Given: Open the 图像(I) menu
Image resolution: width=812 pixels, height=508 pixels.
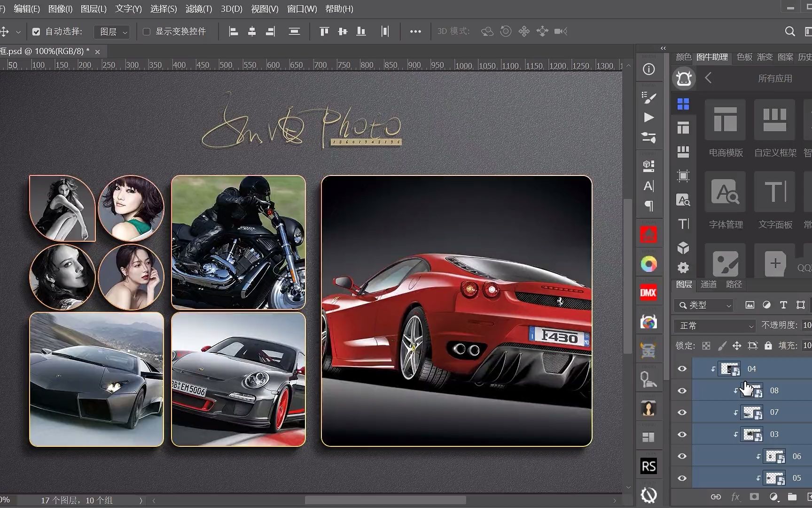Looking at the screenshot, I should pyautogui.click(x=60, y=9).
